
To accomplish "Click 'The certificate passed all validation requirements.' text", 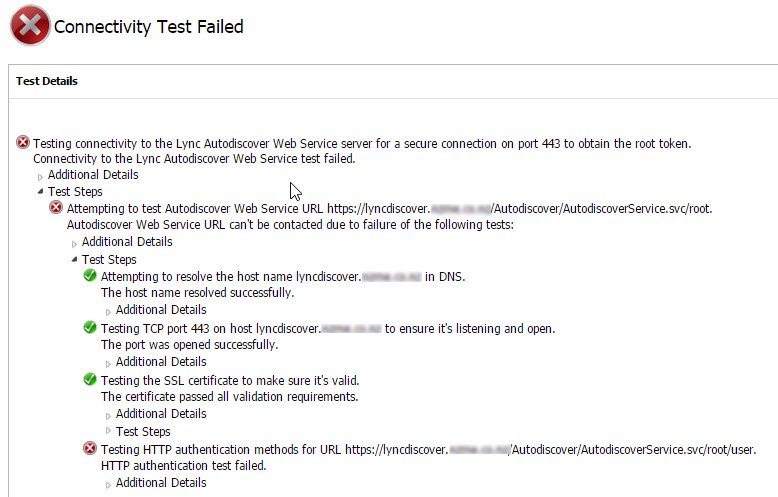I will [229, 397].
